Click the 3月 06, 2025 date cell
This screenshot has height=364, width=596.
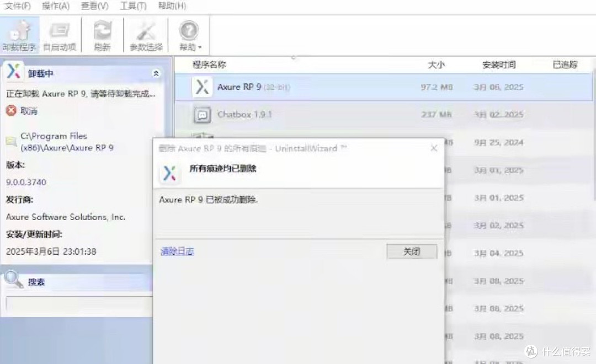tap(499, 87)
